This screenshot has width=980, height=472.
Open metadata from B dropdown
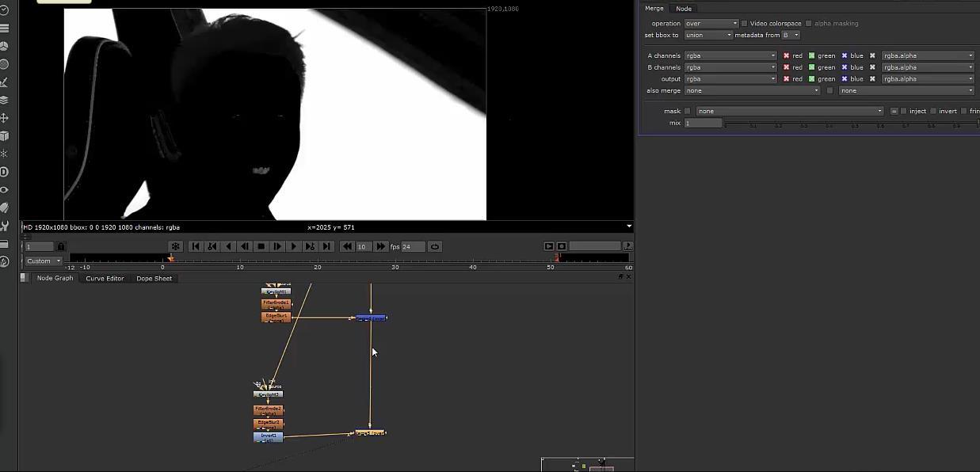tap(791, 35)
